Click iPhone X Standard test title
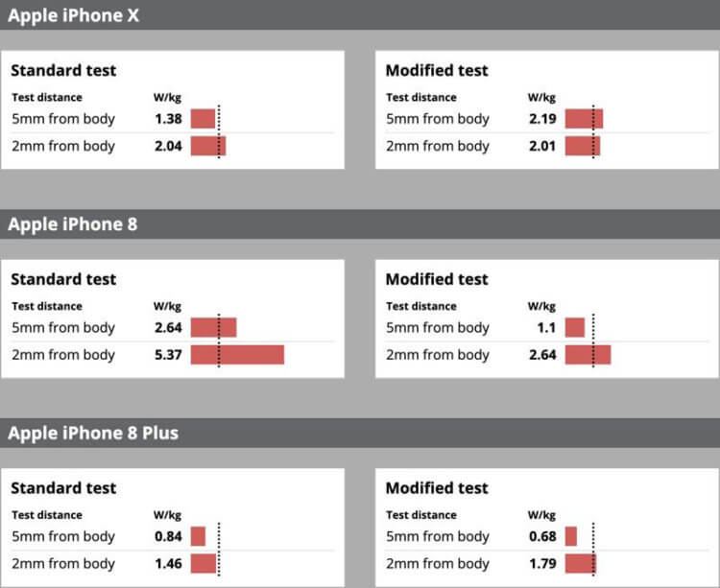The image size is (720, 588). pos(63,71)
